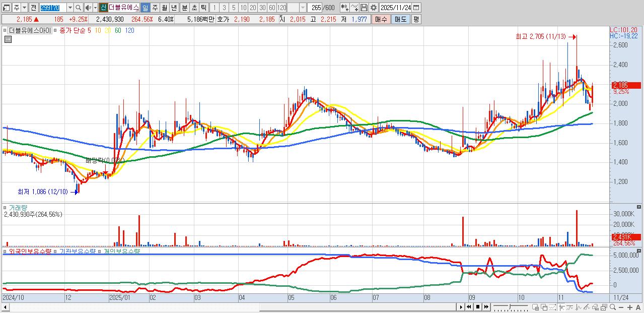Select the 120 interval button

281,8
